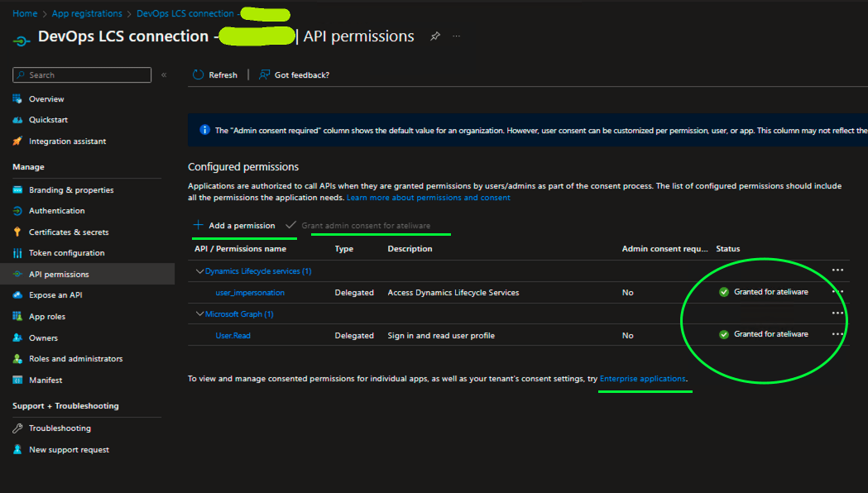Click the user_impersonation permission link

point(250,293)
